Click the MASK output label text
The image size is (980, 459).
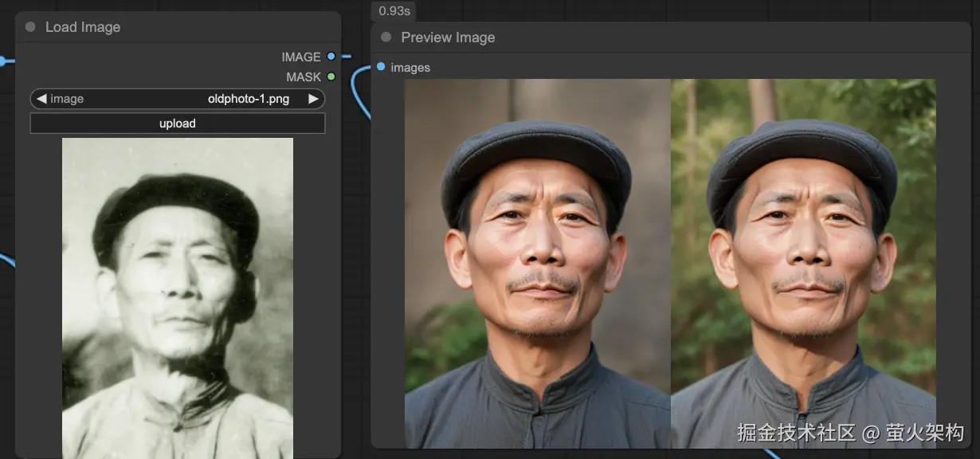pos(304,76)
